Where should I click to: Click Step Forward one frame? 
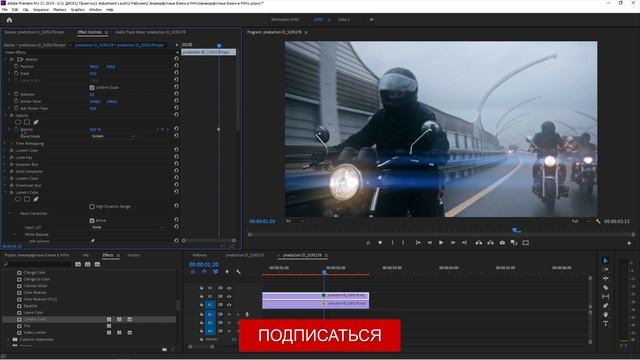453,242
